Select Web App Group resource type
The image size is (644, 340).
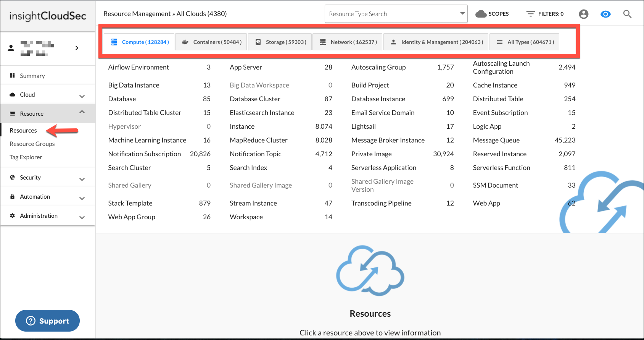tap(132, 217)
